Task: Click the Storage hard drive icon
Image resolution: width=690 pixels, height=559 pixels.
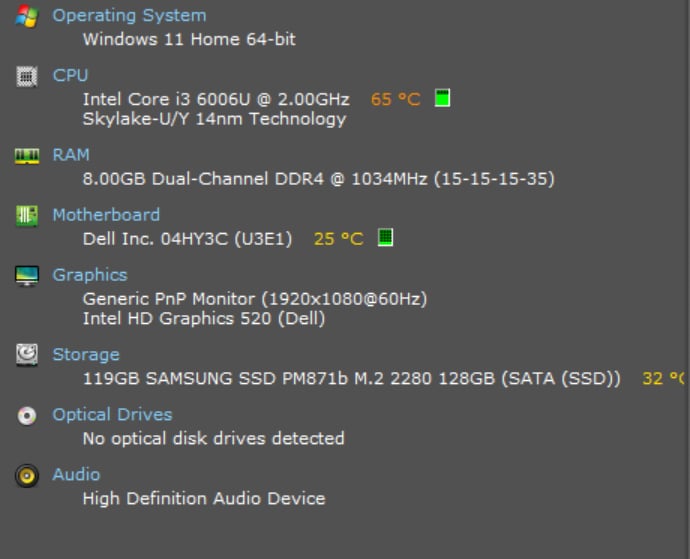Action: coord(27,355)
